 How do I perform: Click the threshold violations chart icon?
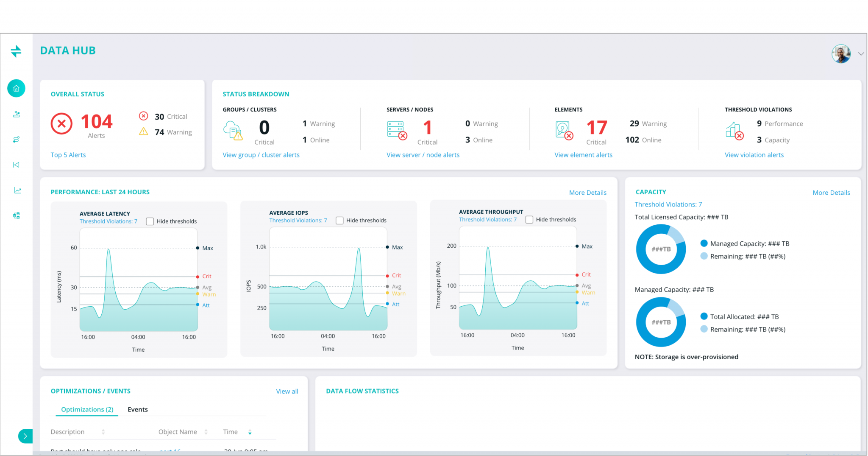734,131
